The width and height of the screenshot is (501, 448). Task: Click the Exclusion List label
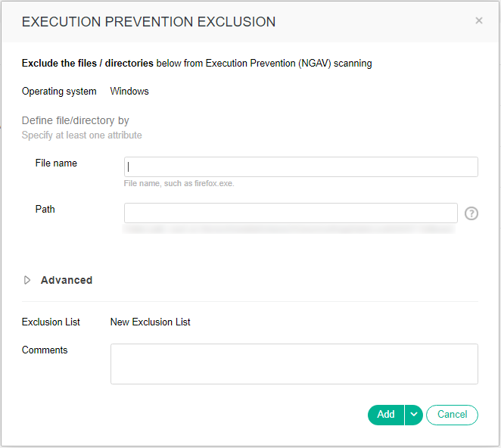pos(51,322)
